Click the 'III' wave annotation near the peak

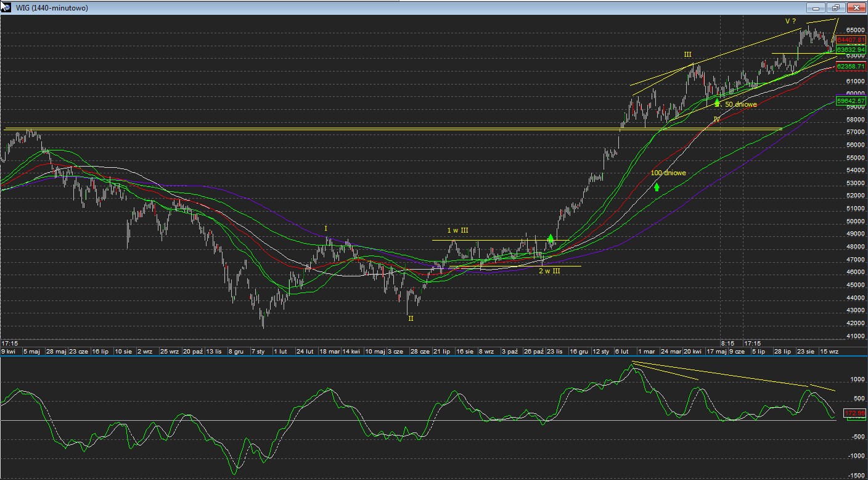[687, 55]
